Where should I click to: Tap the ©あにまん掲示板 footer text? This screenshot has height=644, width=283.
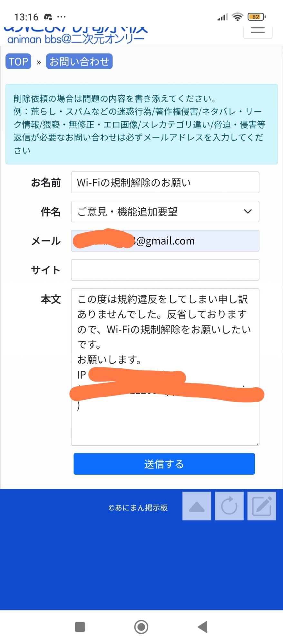click(x=138, y=508)
